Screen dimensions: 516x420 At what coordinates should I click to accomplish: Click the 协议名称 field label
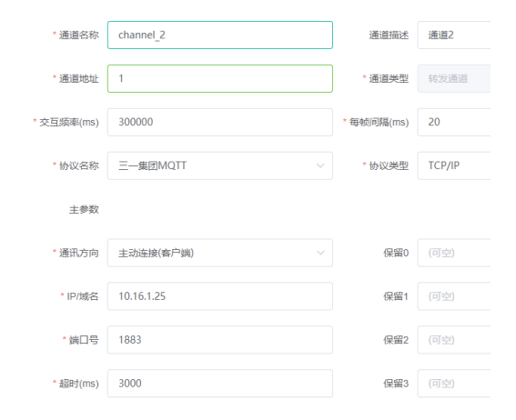coord(79,165)
